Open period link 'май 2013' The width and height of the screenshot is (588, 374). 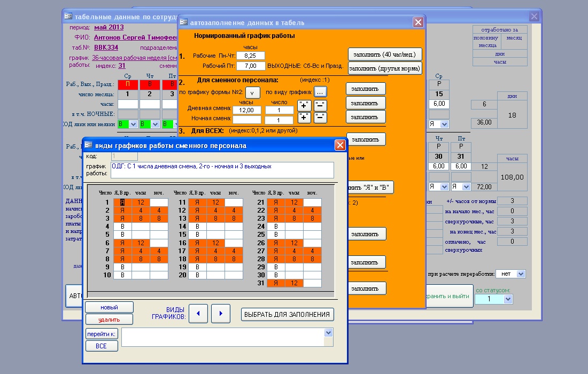(109, 27)
